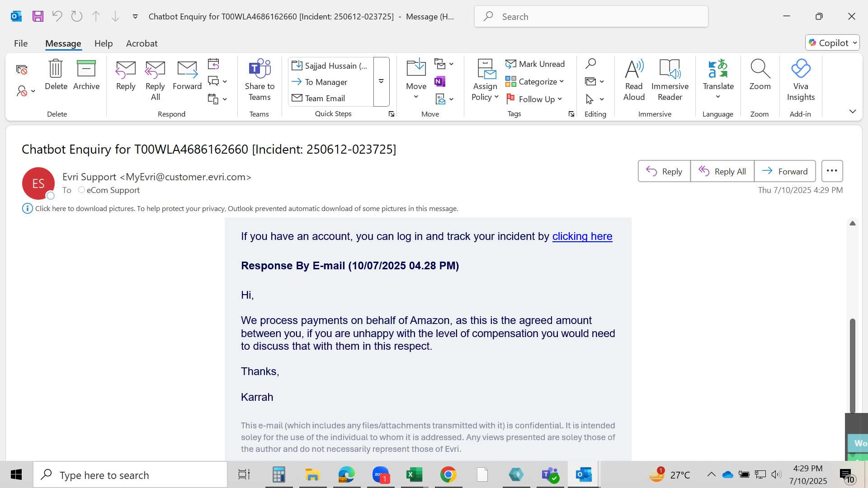Go to next item with down arrow

pos(115,17)
